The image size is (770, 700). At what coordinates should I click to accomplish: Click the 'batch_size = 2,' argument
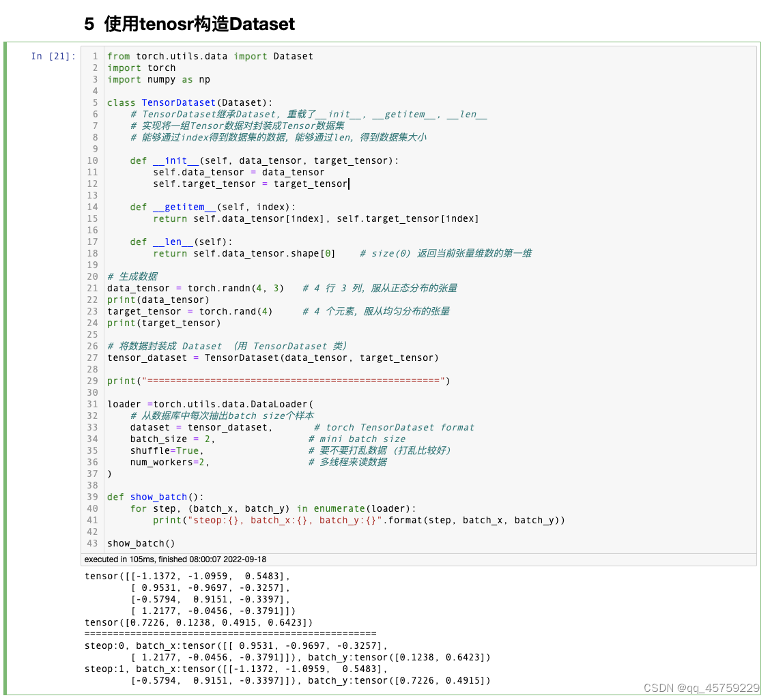point(173,439)
